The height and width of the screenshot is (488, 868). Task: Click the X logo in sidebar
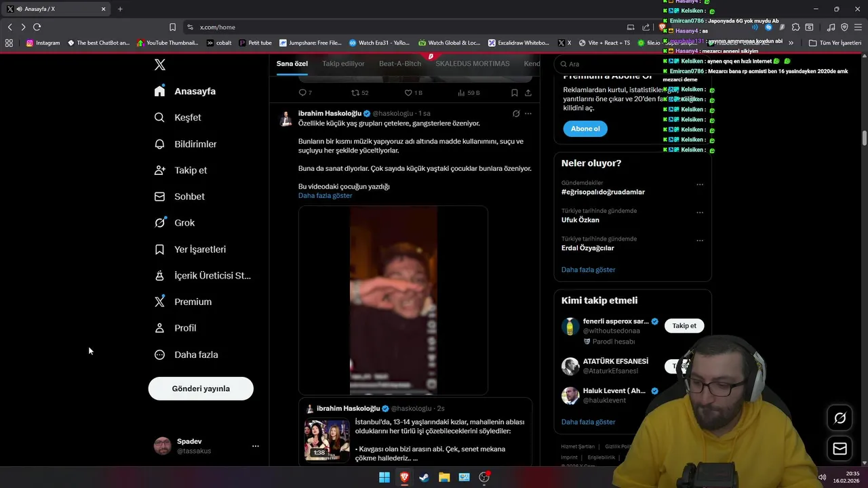pos(159,64)
